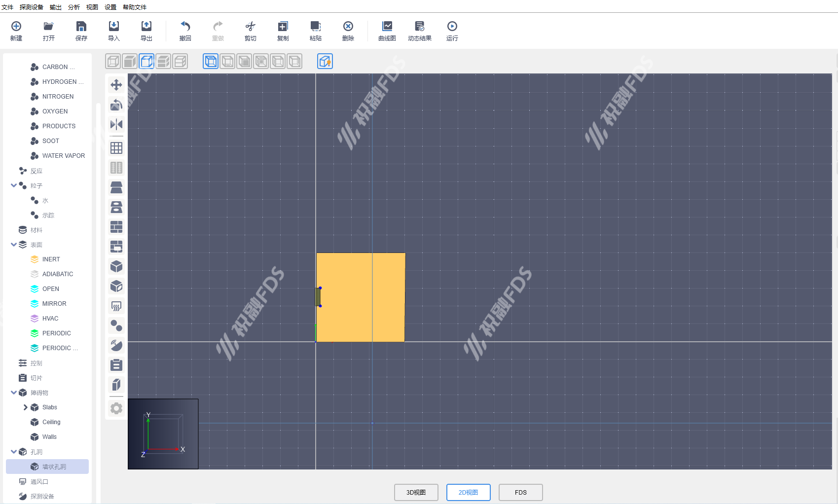838x504 pixels.
Task: Click the slab with hole tool
Action: pyautogui.click(x=116, y=207)
